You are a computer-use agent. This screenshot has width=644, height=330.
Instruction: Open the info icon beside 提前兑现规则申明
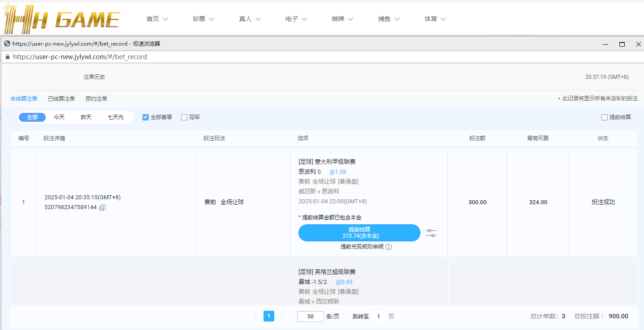pos(388,247)
